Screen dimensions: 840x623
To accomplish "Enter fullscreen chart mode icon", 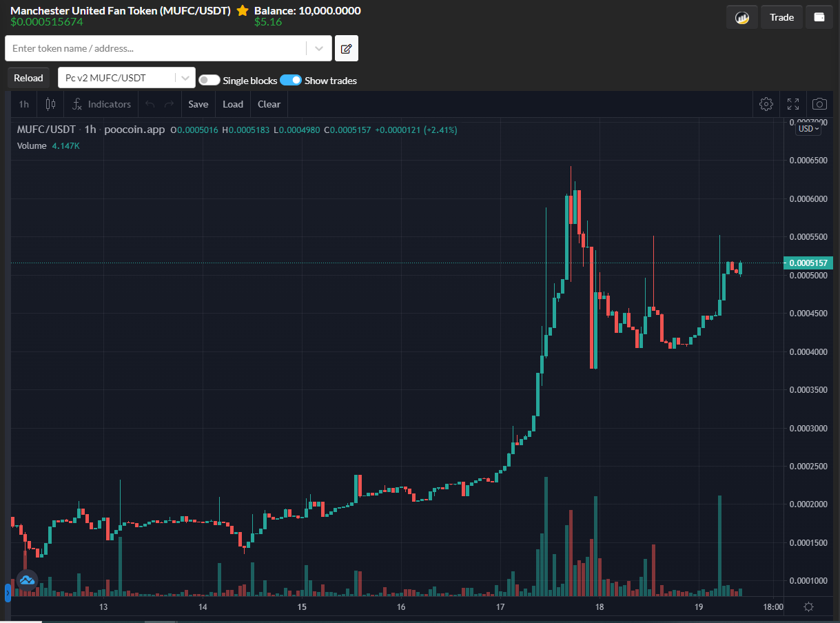I will (x=793, y=104).
